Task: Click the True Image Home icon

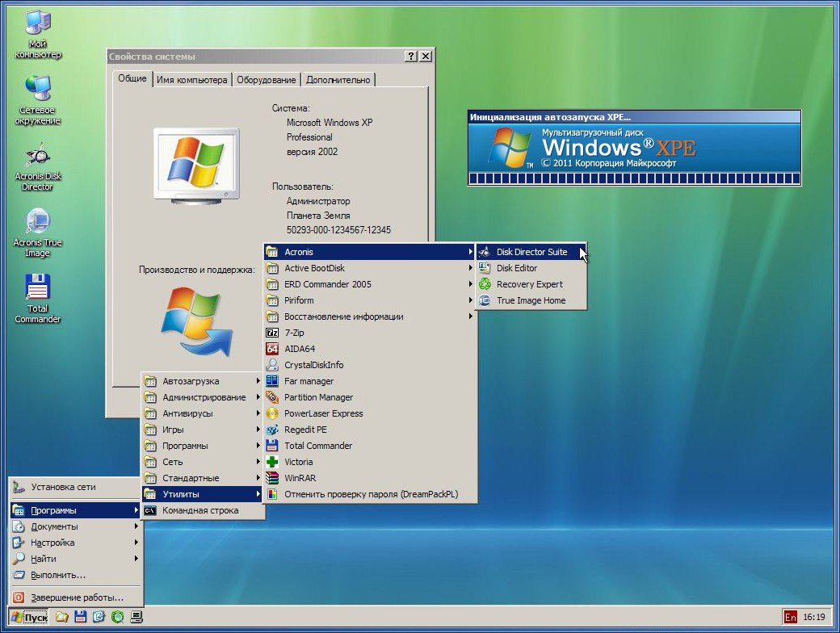Action: (485, 300)
